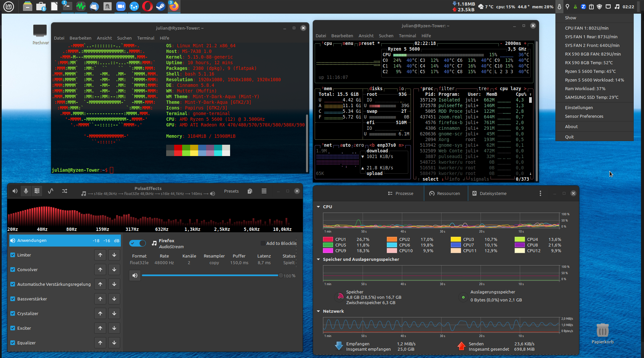Uncheck the Convolver effect checkbox
The image size is (644, 358).
pos(13,269)
